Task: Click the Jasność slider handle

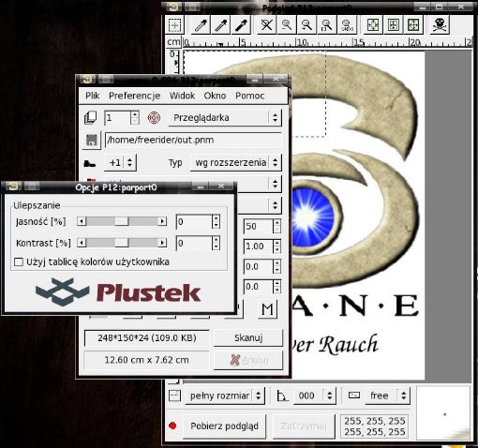Action: point(122,221)
